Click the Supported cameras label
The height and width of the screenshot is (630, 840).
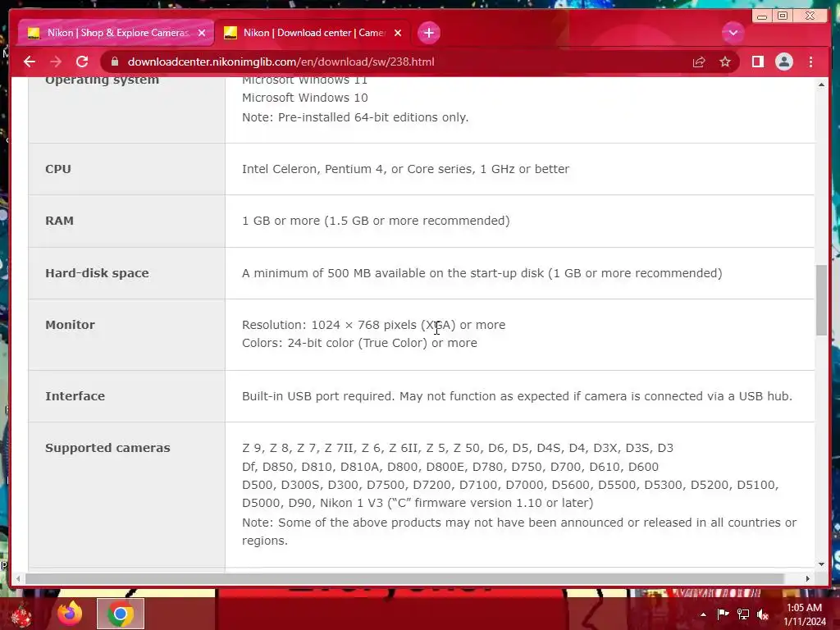(x=107, y=448)
